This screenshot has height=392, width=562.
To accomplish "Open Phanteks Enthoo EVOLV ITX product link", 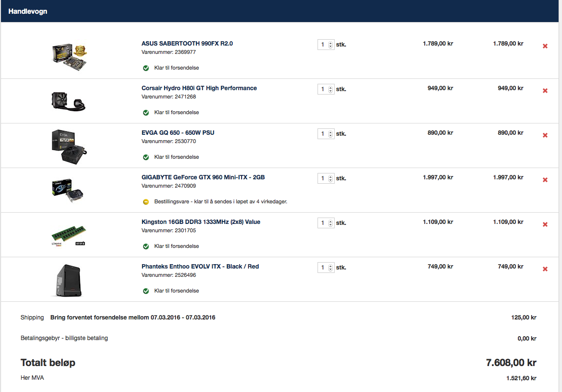I will coord(200,267).
